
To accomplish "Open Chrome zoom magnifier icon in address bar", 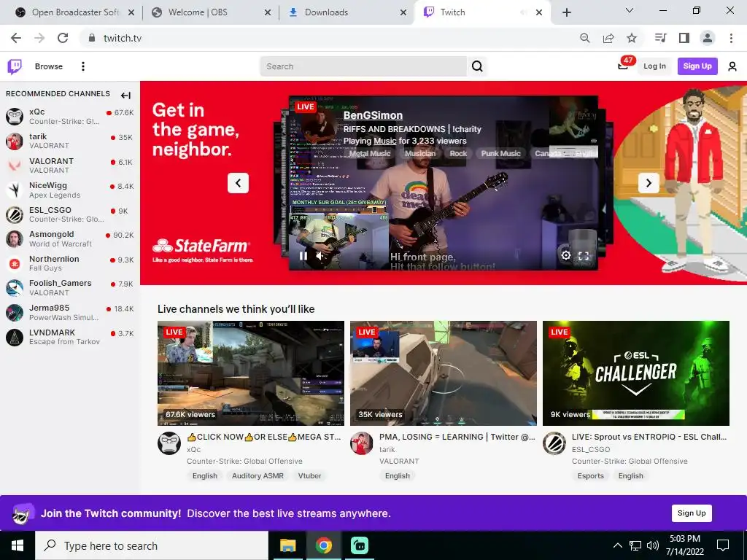I will 584,38.
